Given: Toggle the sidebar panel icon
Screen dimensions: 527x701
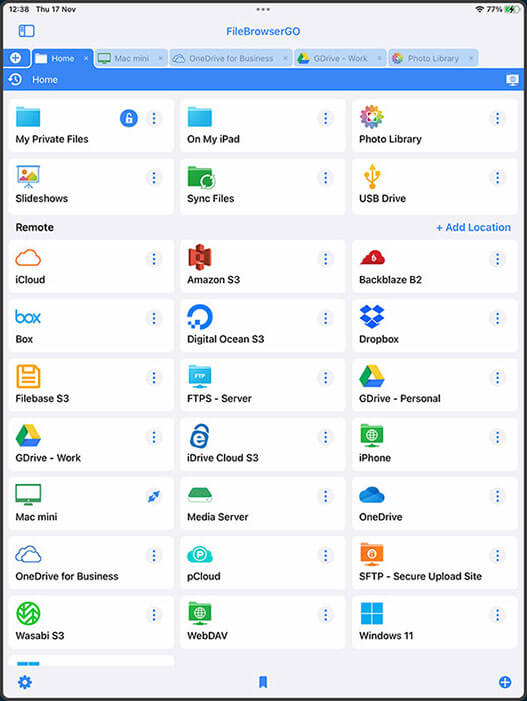Looking at the screenshot, I should (26, 31).
